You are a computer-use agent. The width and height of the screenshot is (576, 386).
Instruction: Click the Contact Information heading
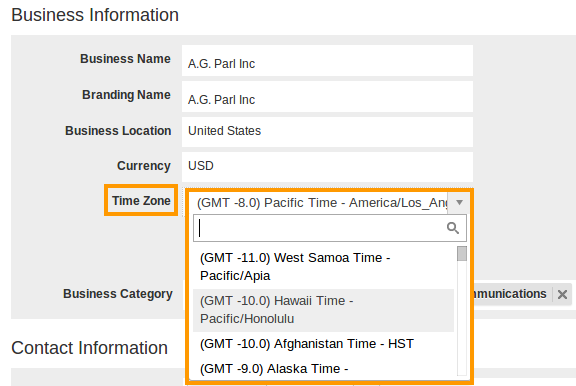(x=90, y=348)
